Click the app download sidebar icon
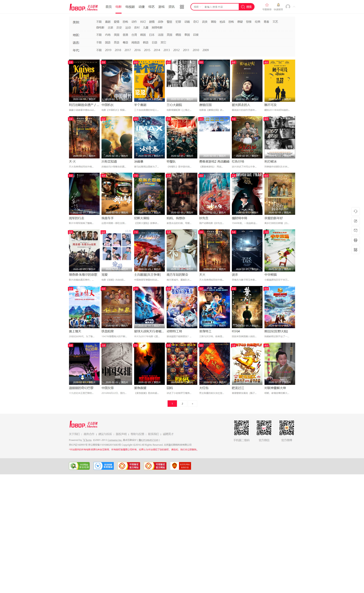This screenshot has width=364, height=593. (x=355, y=240)
